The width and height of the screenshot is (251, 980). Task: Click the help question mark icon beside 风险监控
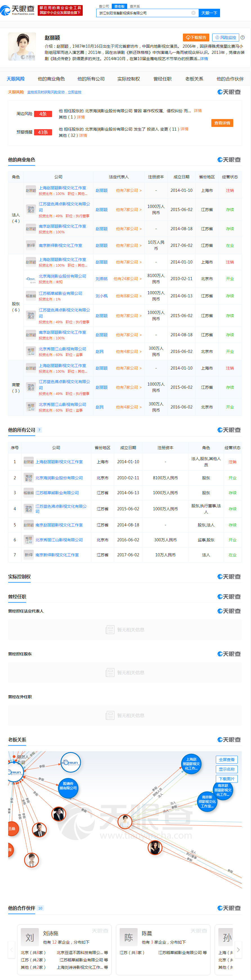click(x=243, y=37)
